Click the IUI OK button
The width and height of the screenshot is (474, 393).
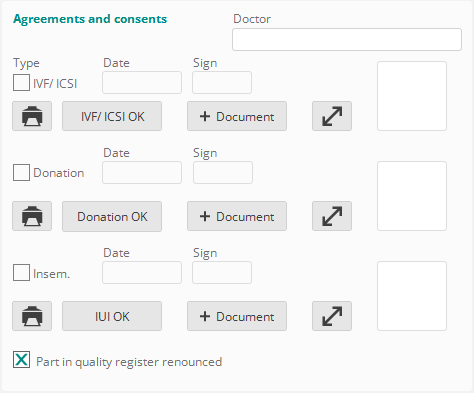pos(112,316)
